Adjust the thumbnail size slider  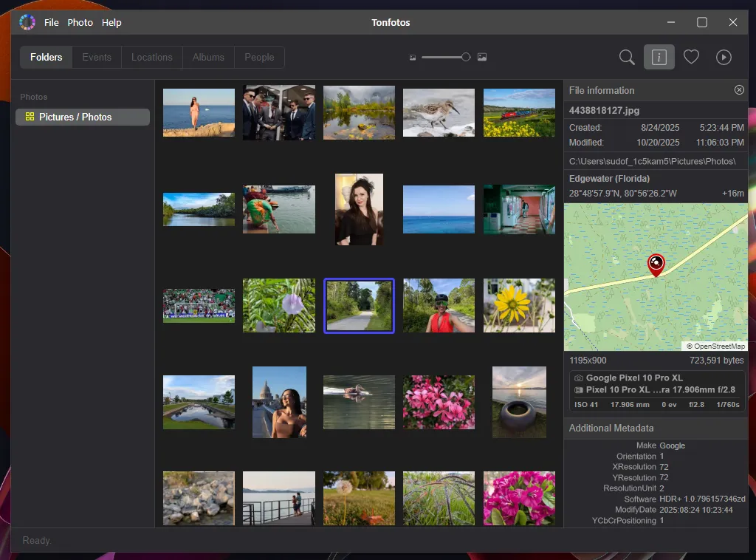tap(465, 57)
